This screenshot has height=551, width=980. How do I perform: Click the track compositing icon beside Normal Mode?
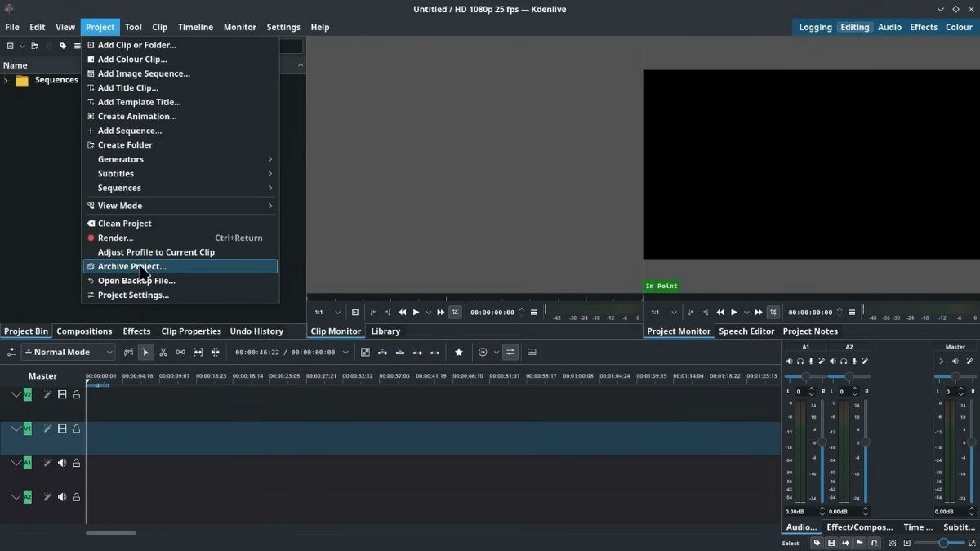128,353
